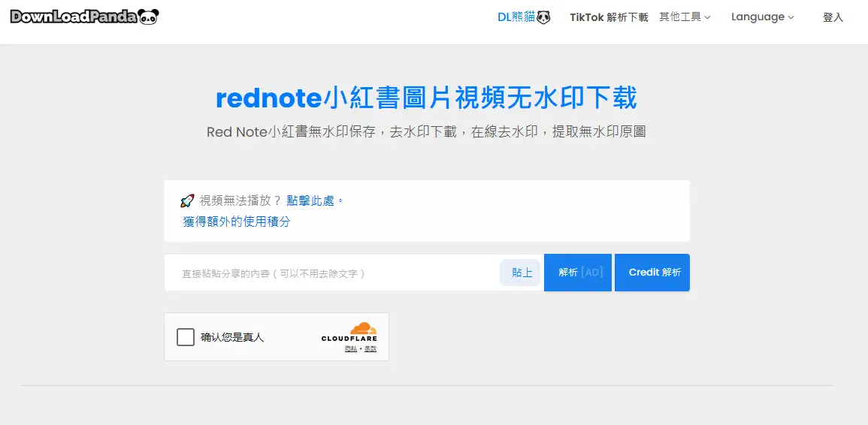Click the rocket icon beside 視頻無法播放

point(188,200)
